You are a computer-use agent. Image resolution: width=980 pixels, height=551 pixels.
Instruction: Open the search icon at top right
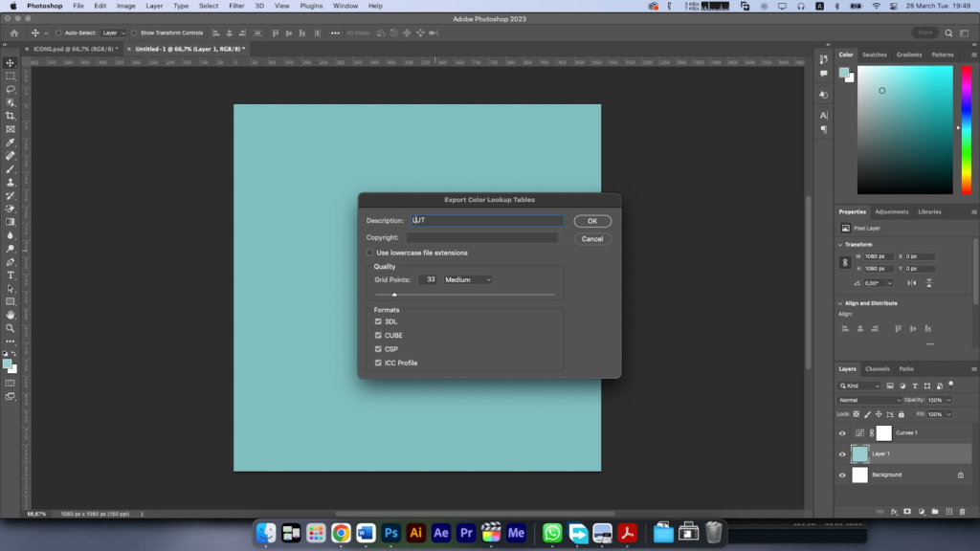(948, 33)
